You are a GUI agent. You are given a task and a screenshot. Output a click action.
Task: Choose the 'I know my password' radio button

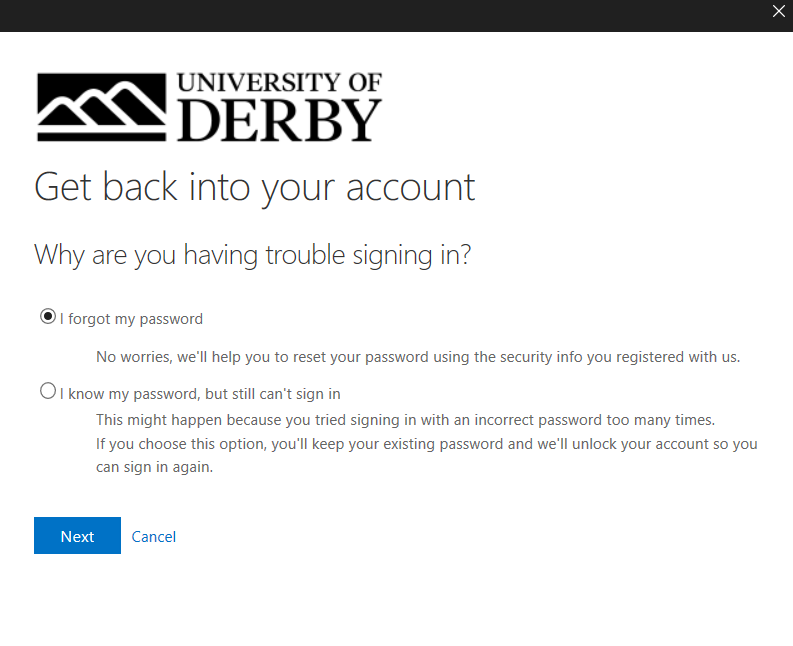tap(48, 391)
